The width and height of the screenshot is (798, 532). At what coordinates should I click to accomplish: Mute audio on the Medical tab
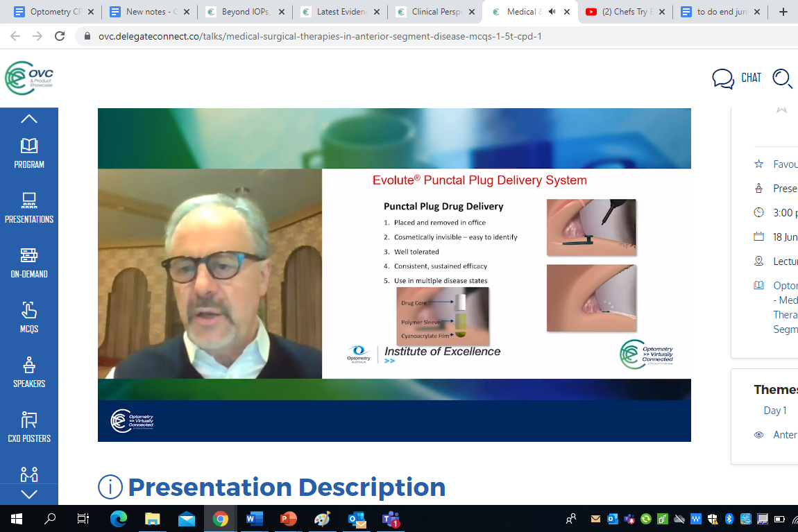point(552,12)
